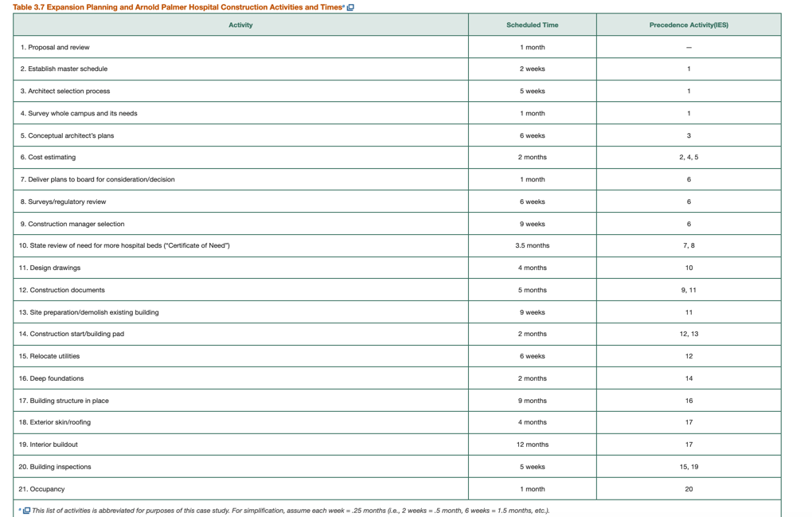Select '12. Construction documents' text

(x=61, y=290)
